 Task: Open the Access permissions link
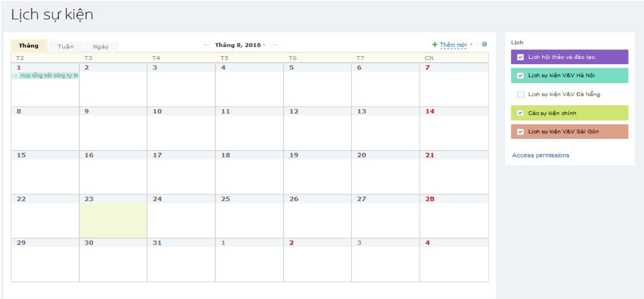click(x=541, y=155)
